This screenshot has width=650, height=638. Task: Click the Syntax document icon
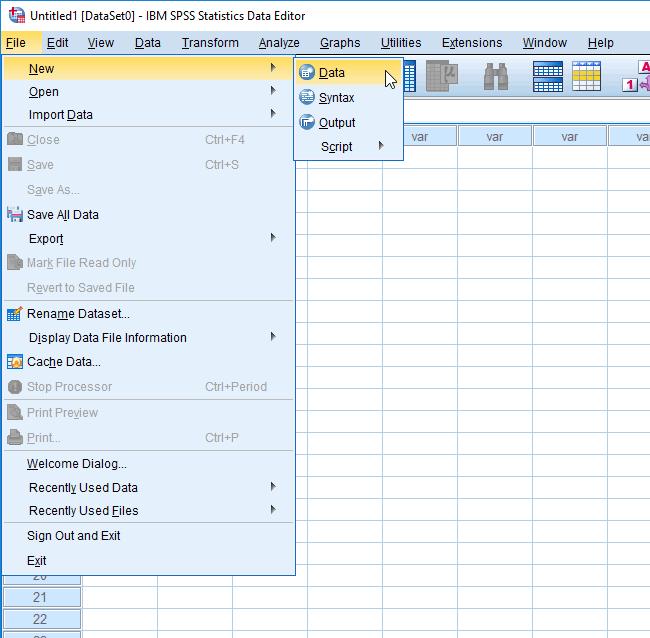pos(307,97)
